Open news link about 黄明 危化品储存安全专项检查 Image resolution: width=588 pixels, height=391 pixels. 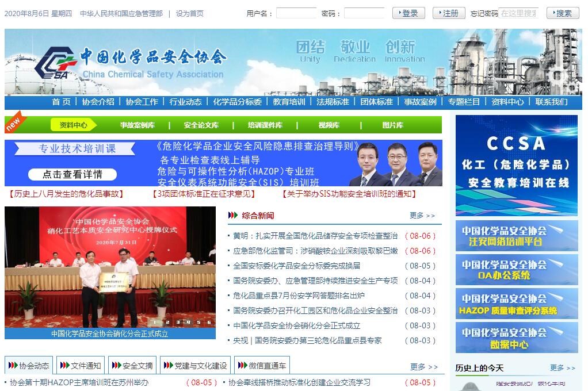click(x=315, y=236)
